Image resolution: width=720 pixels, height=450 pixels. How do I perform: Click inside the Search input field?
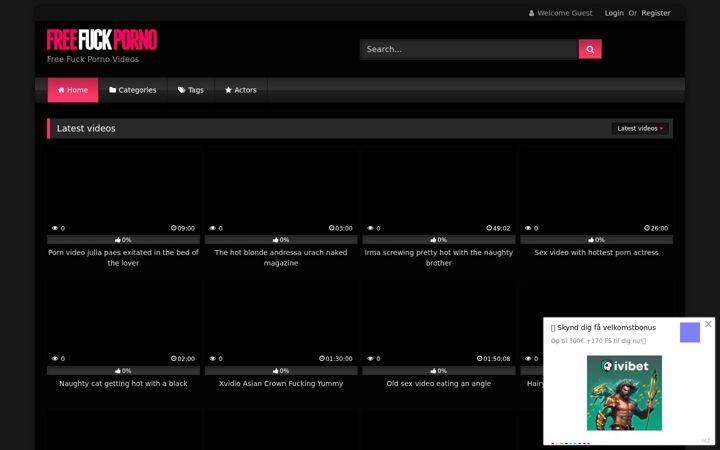[x=469, y=49]
